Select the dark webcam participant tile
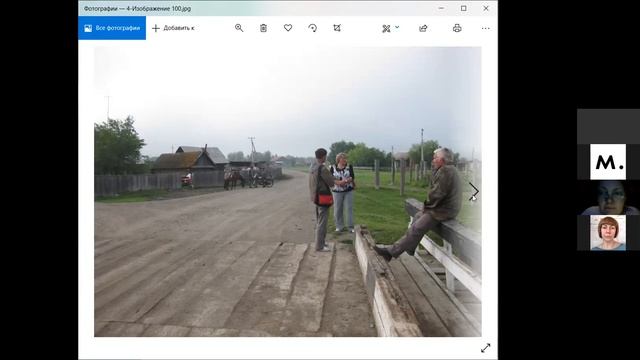640x360 pixels. click(x=608, y=198)
